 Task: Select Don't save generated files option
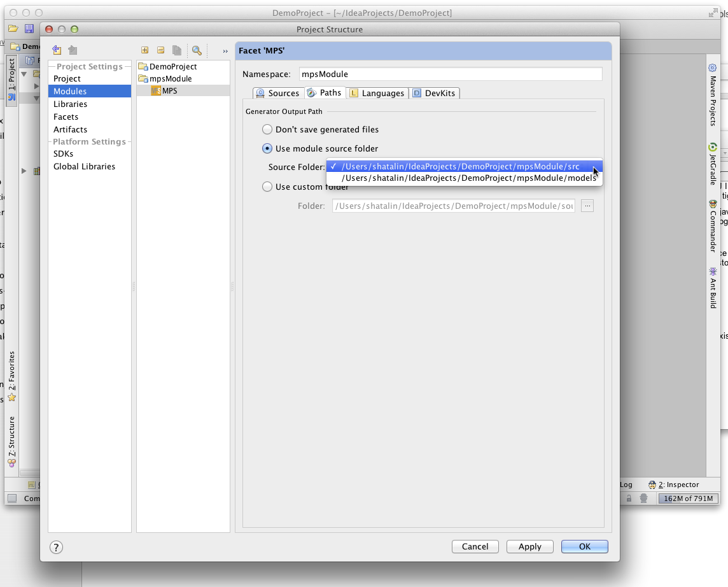pyautogui.click(x=267, y=129)
